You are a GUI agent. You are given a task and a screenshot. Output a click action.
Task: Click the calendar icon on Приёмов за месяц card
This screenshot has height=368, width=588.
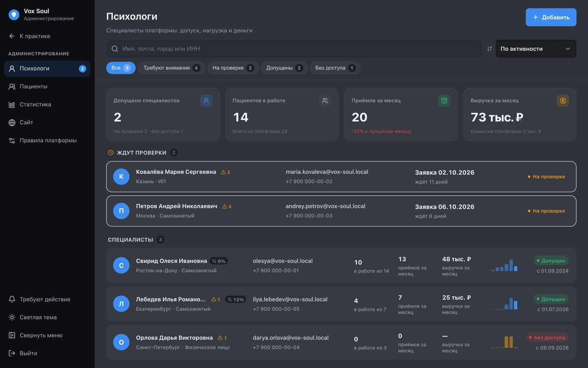(444, 101)
